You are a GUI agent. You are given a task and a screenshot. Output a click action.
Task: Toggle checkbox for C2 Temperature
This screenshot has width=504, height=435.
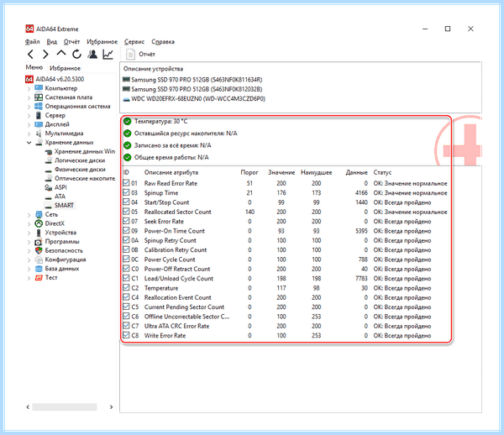pyautogui.click(x=126, y=288)
